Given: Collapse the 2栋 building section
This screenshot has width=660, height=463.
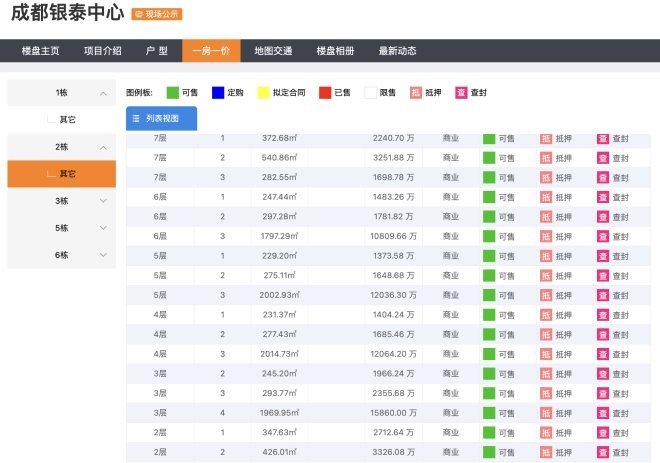Looking at the screenshot, I should pos(103,147).
